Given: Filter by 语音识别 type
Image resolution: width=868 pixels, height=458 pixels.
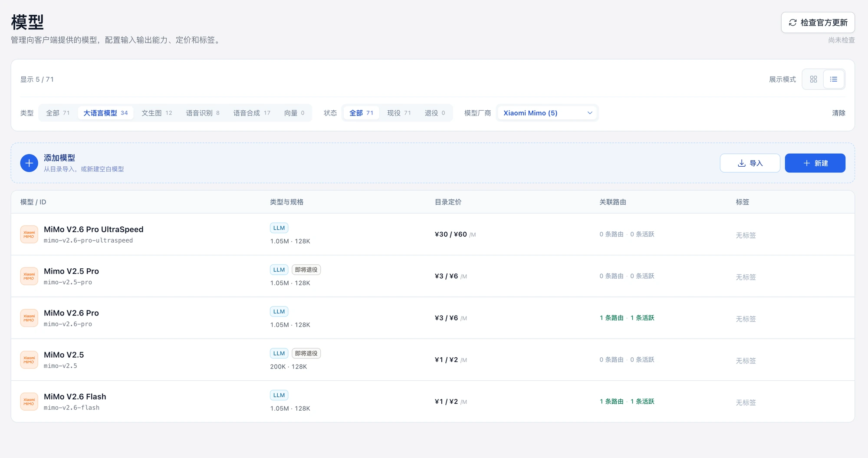Looking at the screenshot, I should click(x=203, y=113).
